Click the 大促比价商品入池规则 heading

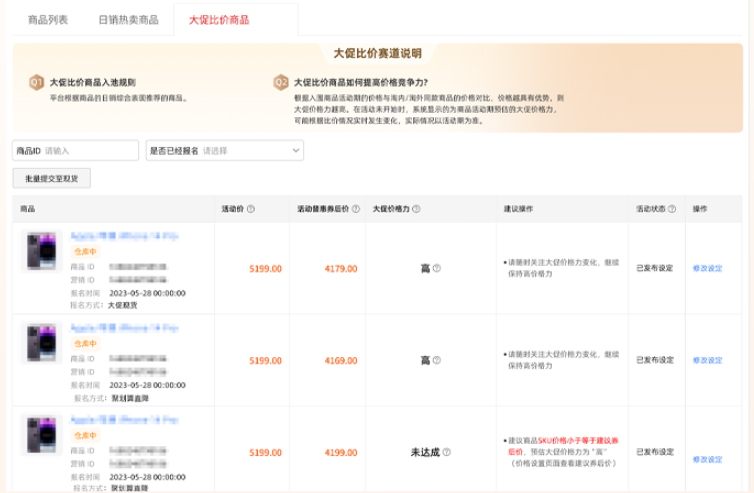click(x=93, y=82)
